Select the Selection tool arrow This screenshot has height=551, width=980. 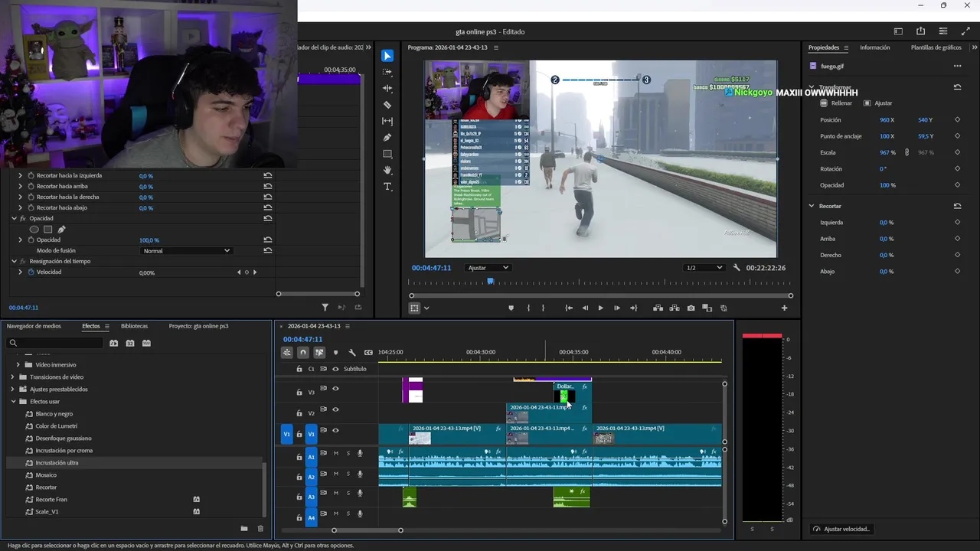387,56
